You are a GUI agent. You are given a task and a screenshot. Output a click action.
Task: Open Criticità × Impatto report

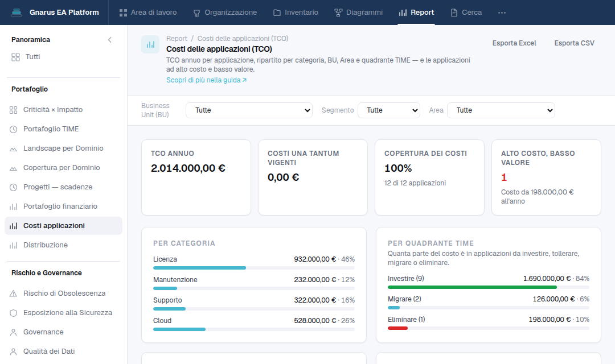point(64,110)
